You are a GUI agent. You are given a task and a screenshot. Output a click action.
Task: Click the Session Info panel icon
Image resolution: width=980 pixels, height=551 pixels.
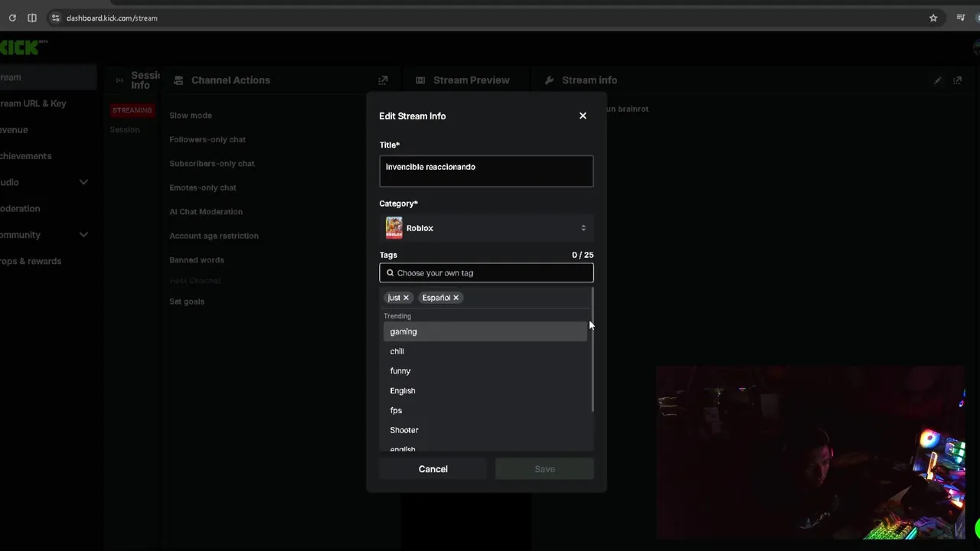(x=119, y=80)
